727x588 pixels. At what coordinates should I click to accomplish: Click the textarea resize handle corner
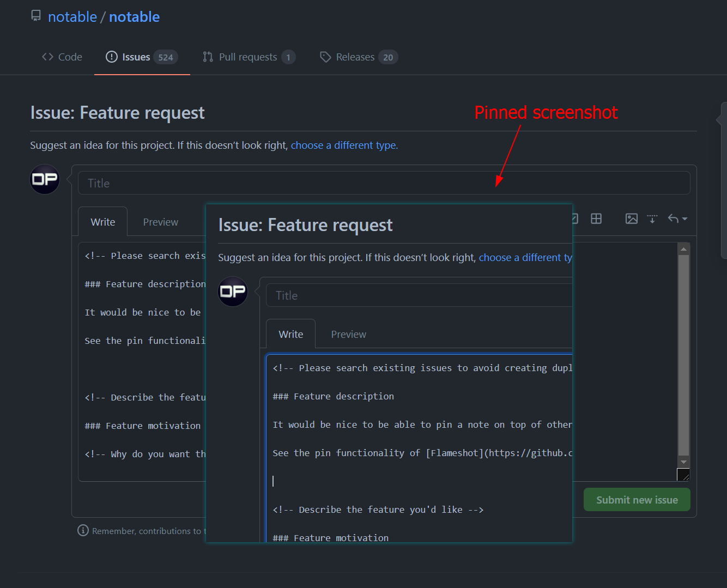click(683, 475)
